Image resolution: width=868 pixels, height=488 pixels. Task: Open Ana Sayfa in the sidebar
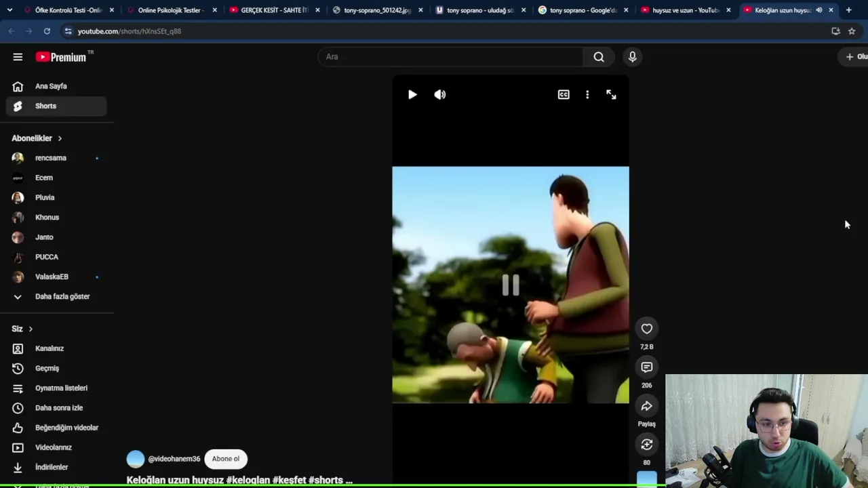click(57, 86)
